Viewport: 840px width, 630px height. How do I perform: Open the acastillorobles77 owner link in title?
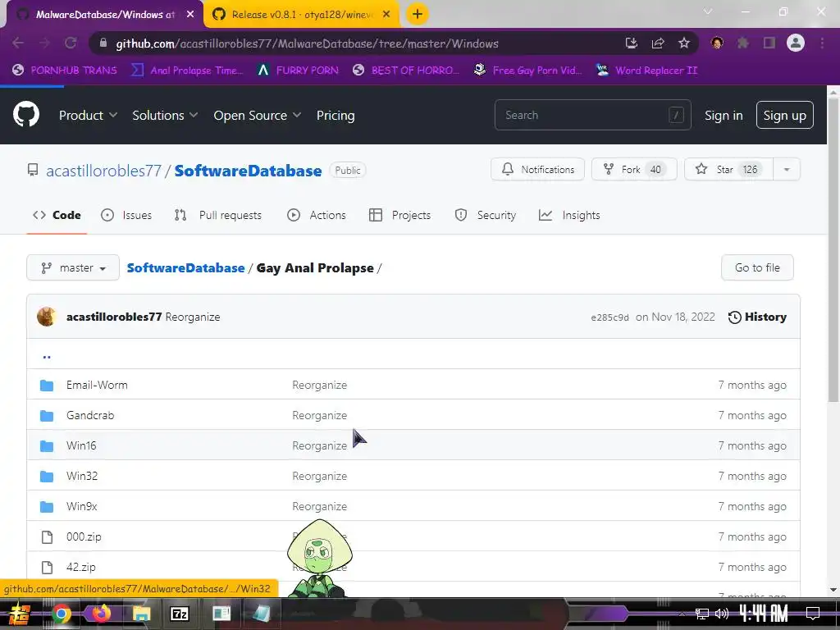[103, 171]
